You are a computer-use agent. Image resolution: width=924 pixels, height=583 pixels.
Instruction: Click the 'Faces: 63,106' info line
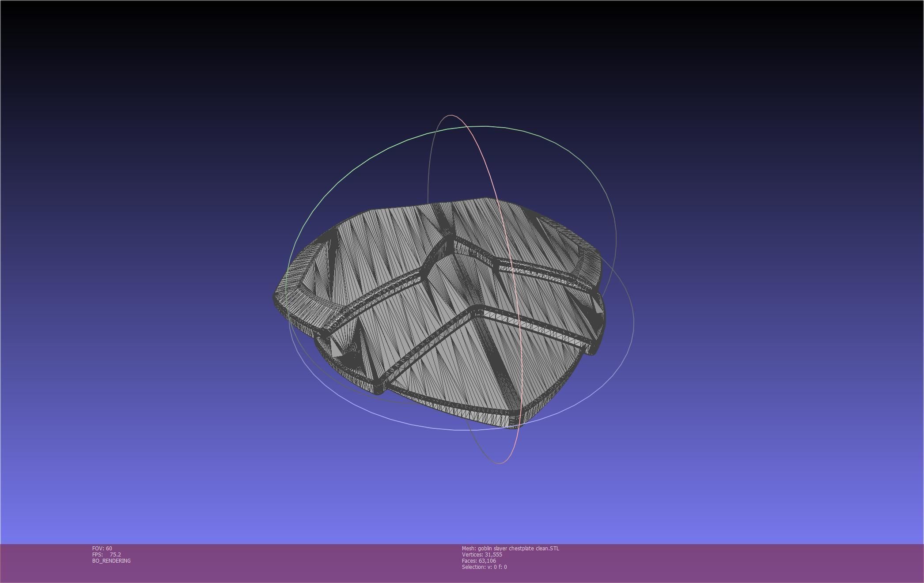click(x=479, y=560)
